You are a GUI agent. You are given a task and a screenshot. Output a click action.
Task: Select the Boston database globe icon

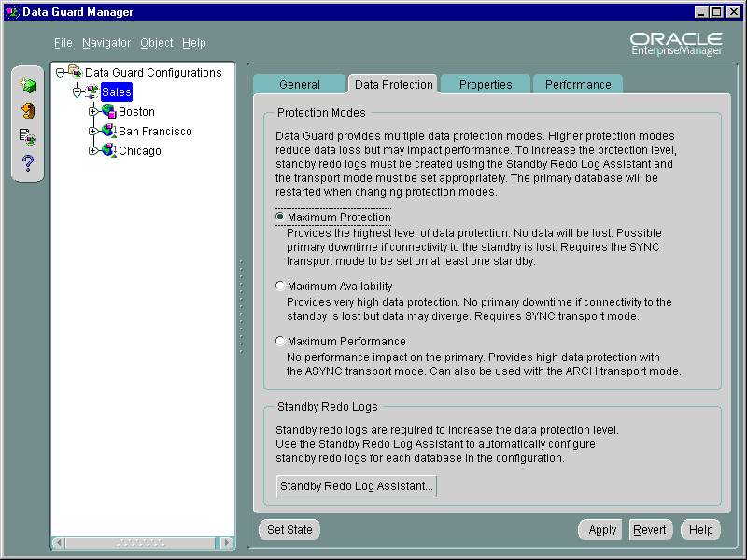click(107, 111)
